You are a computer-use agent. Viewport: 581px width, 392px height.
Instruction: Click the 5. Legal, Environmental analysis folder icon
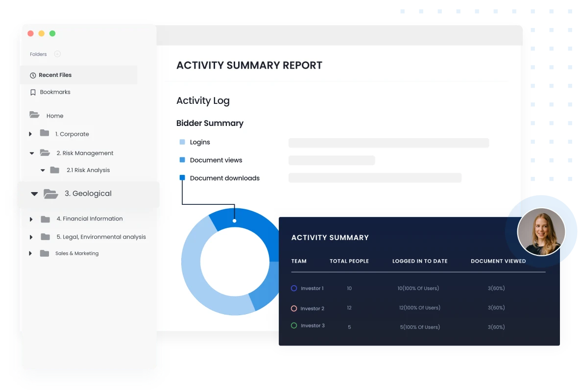(45, 237)
